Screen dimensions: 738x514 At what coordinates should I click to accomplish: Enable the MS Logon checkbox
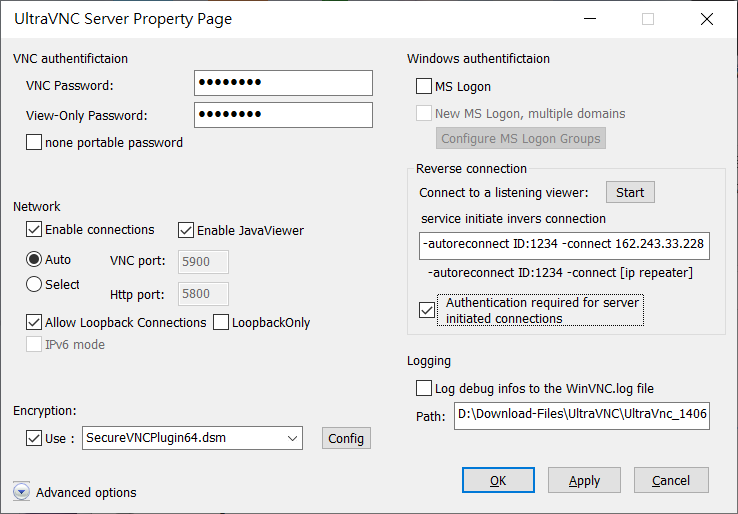click(x=424, y=86)
